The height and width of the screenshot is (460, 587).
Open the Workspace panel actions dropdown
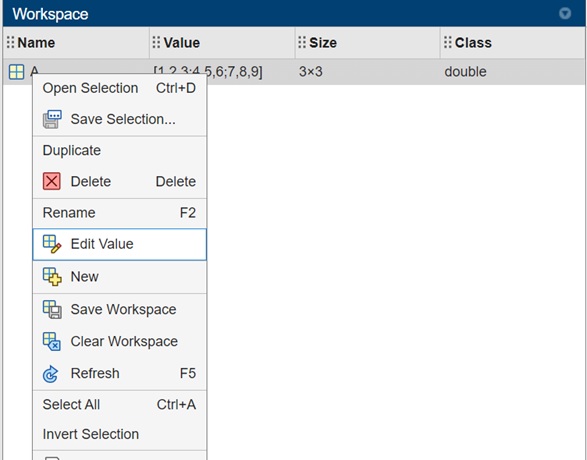[565, 13]
